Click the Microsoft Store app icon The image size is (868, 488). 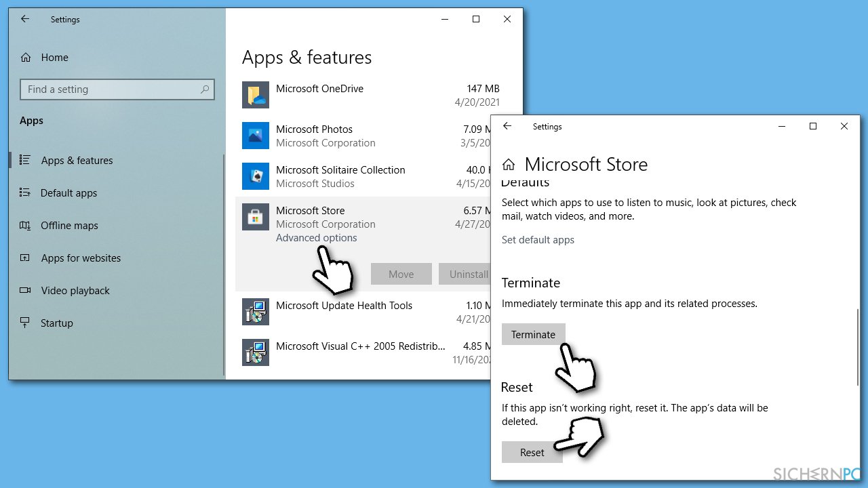[256, 217]
